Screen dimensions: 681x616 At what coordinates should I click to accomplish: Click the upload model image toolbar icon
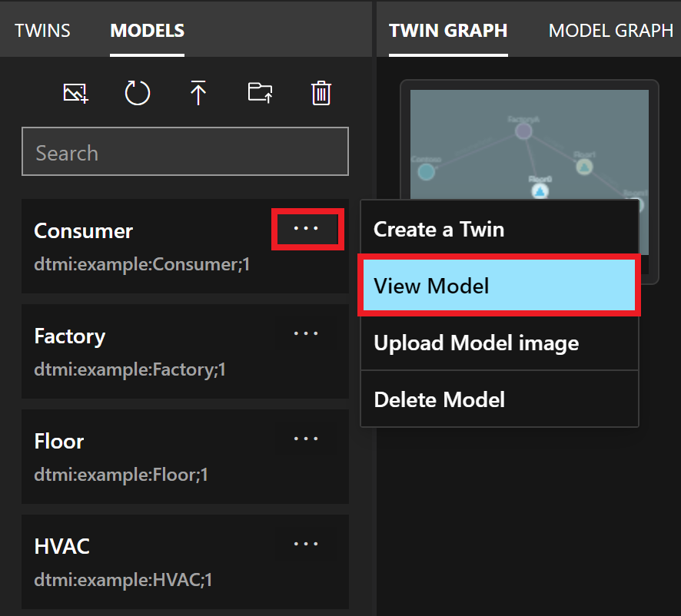click(x=75, y=94)
